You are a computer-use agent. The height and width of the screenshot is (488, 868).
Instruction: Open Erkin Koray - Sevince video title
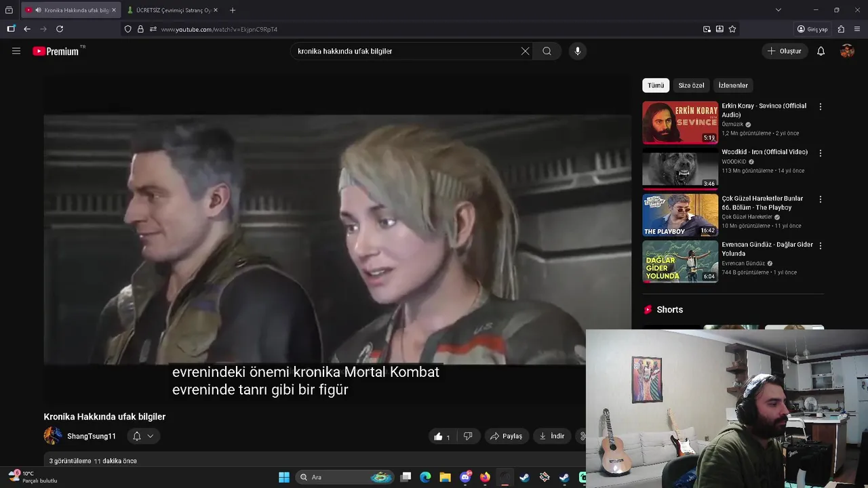tap(764, 110)
